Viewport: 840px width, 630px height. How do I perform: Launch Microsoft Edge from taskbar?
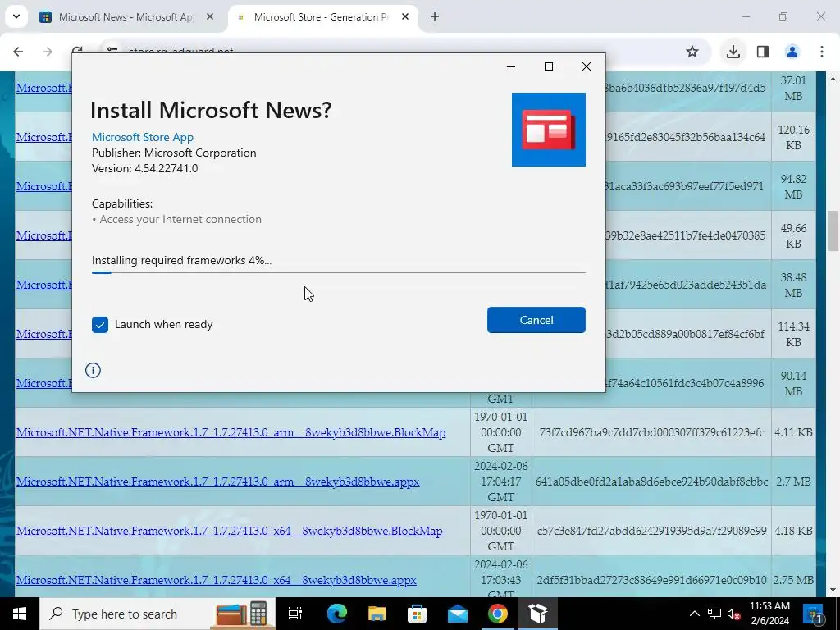[337, 614]
